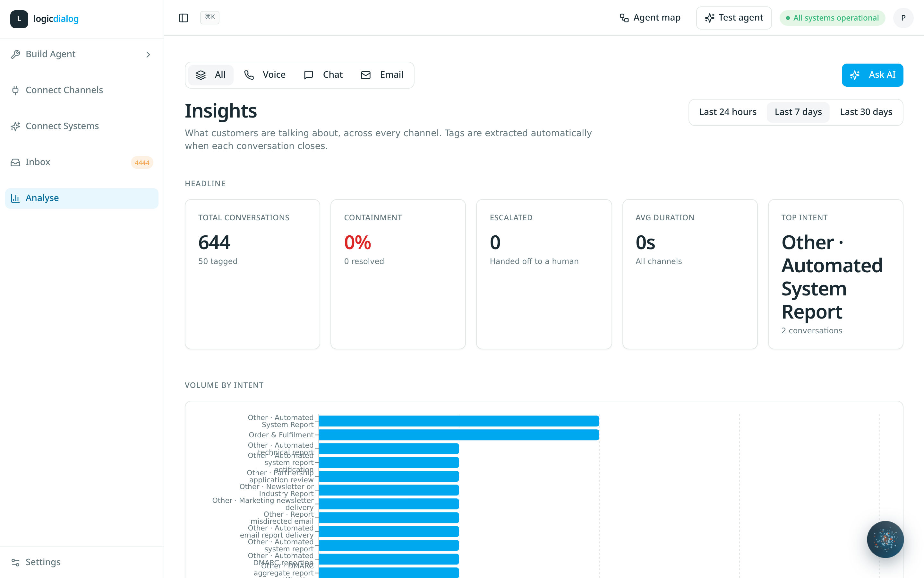The height and width of the screenshot is (578, 924).
Task: Select Last 7 days range
Action: [x=798, y=112]
